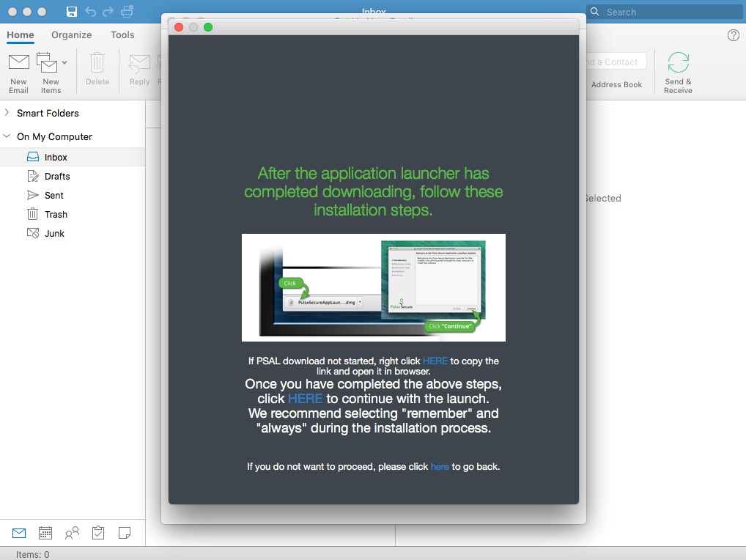Select the Home ribbon tab
Viewport: 746px width, 560px height.
(21, 34)
